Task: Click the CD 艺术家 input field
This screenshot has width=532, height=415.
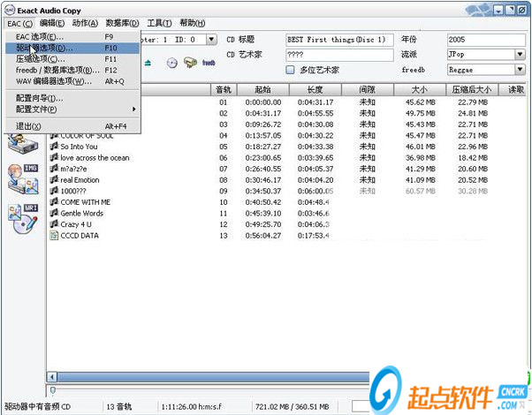Action: [x=339, y=55]
